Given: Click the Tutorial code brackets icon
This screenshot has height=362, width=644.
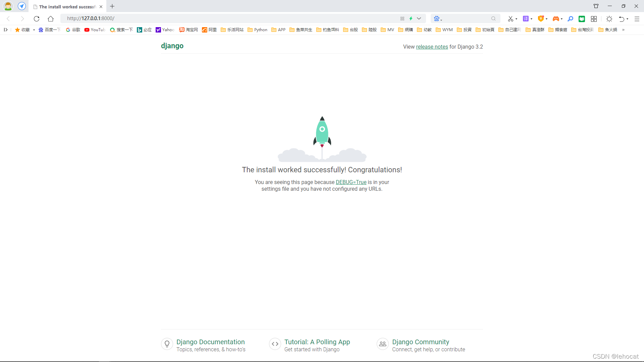Looking at the screenshot, I should (275, 344).
